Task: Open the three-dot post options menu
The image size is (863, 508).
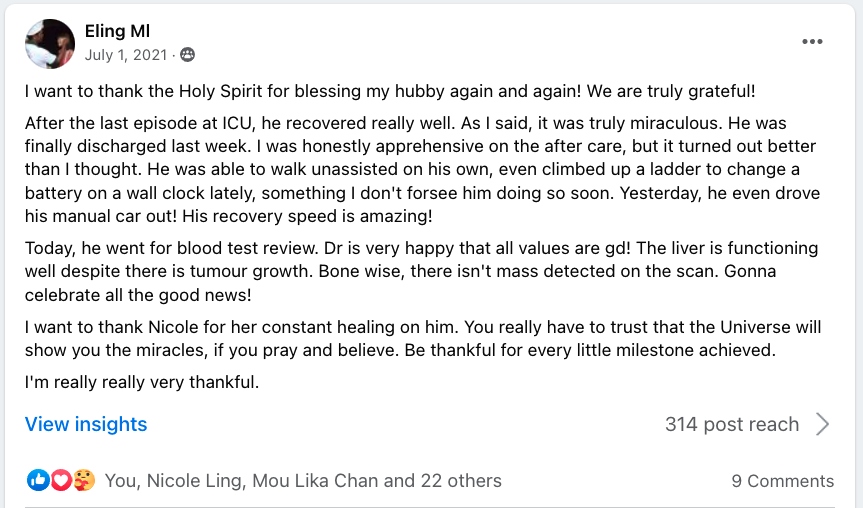Action: point(812,42)
